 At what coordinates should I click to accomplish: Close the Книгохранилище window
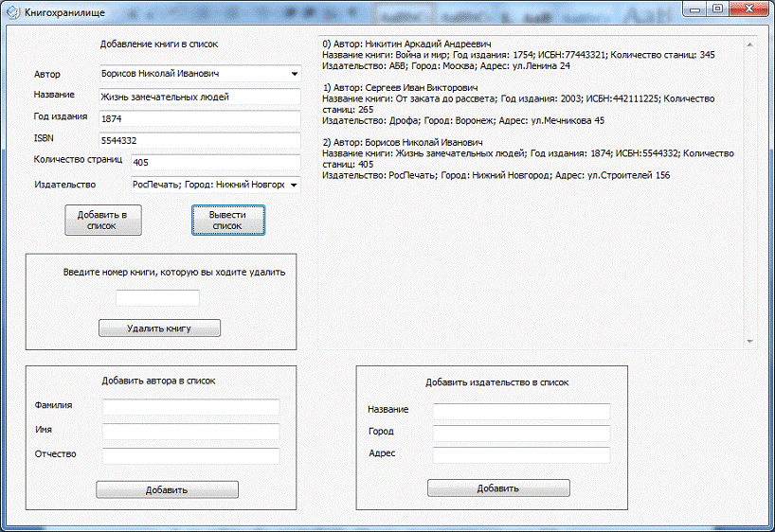point(749,9)
